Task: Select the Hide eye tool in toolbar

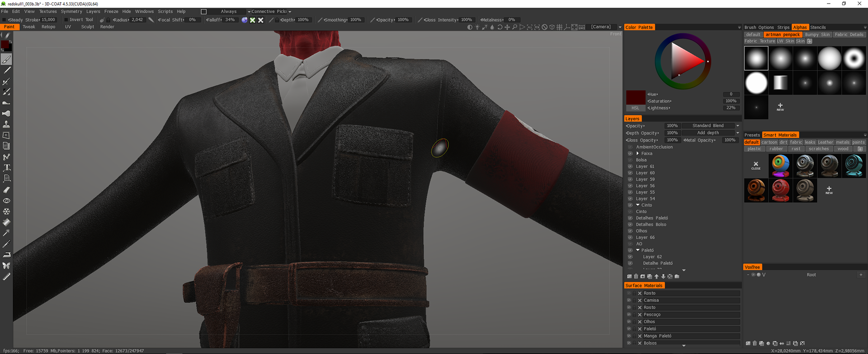Action: [x=6, y=201]
